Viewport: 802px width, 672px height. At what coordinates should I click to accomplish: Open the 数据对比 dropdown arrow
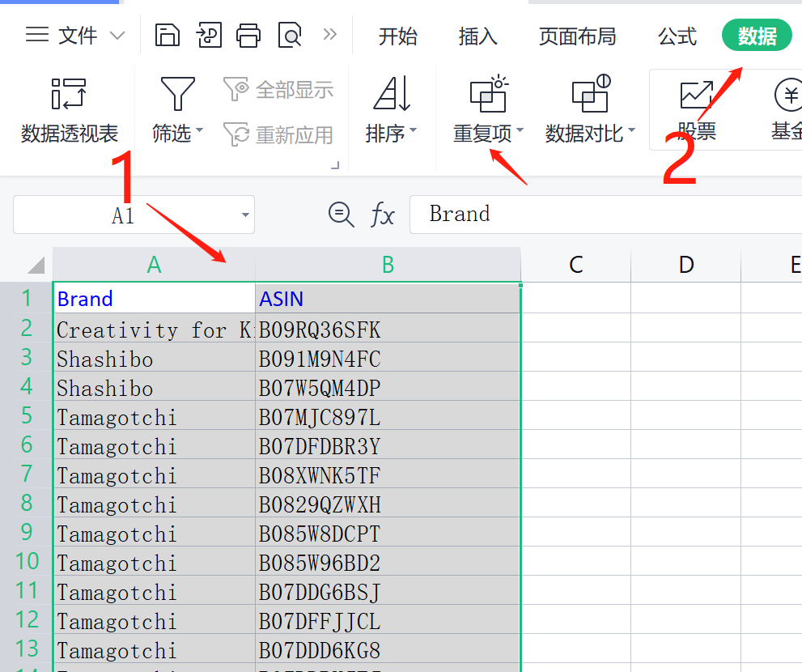(632, 130)
